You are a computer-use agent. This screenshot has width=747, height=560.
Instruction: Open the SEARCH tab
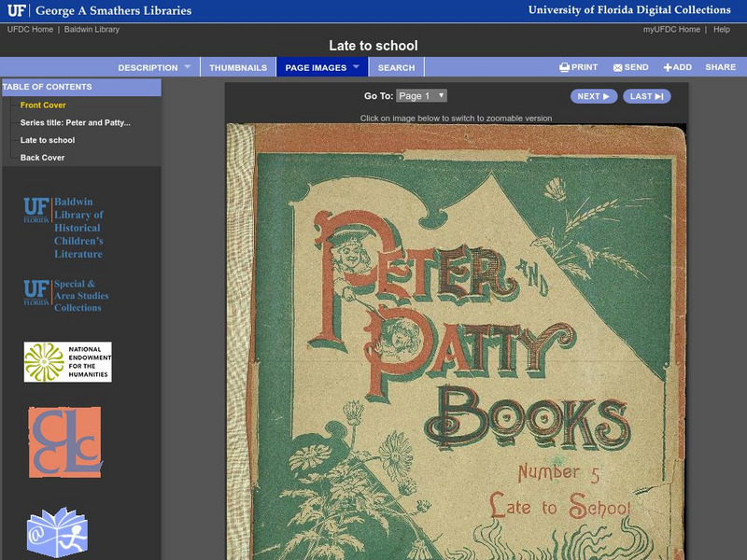pos(396,67)
